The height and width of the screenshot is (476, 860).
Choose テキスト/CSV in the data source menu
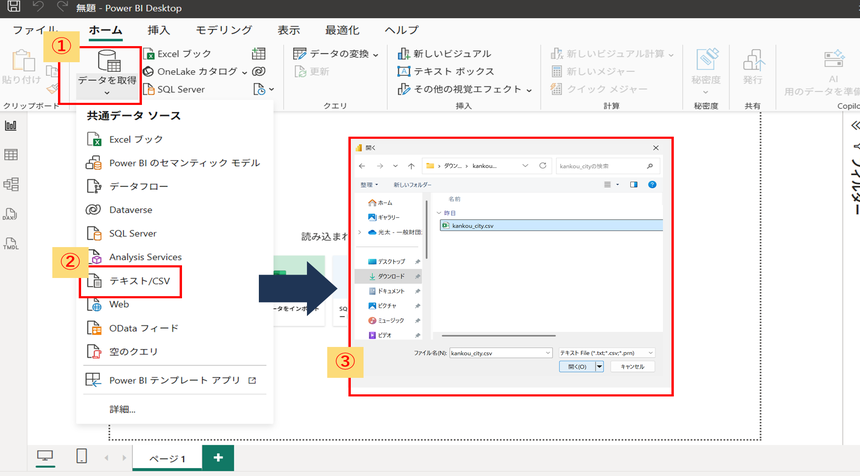(x=174, y=281)
